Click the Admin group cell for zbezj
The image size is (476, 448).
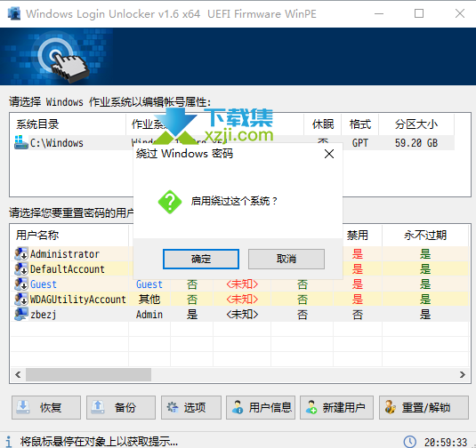coord(149,315)
